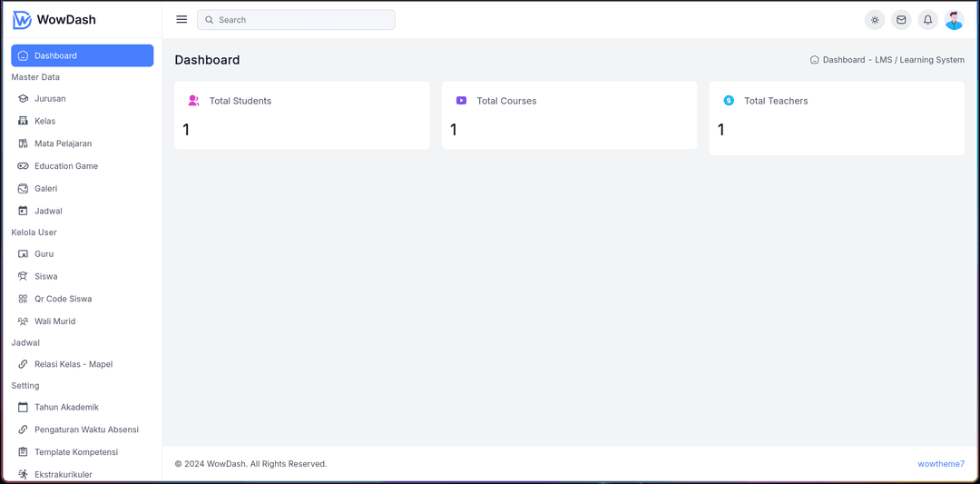Open the Jadwal menu item under Master Data
980x484 pixels.
[83, 211]
